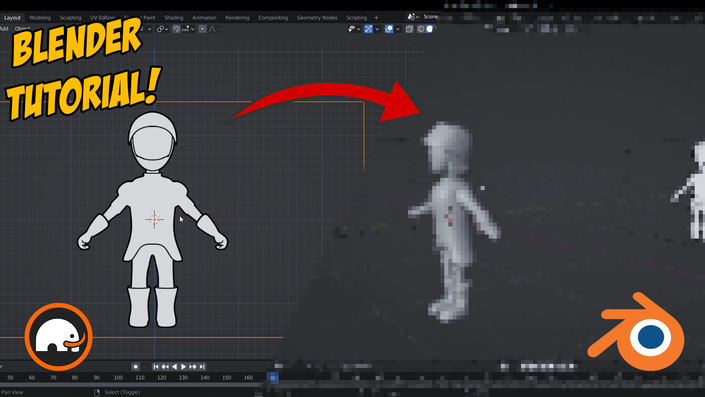Click the Scene name field
The image size is (705, 397).
pos(430,17)
